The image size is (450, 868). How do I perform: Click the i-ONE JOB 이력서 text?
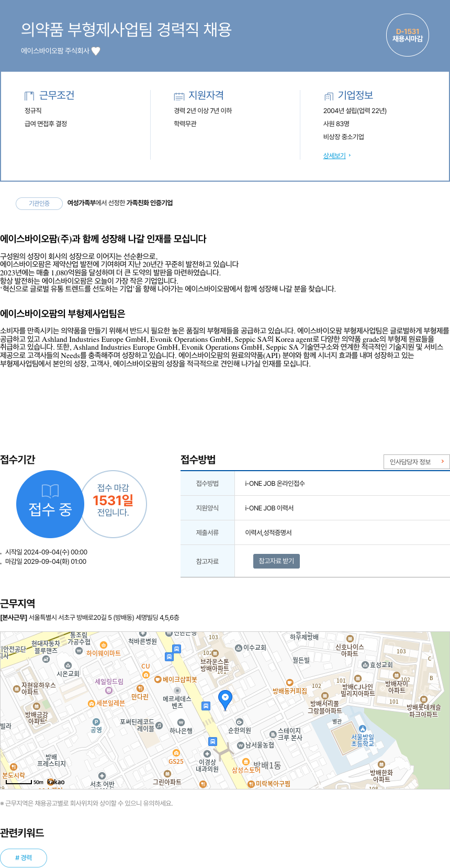[269, 508]
